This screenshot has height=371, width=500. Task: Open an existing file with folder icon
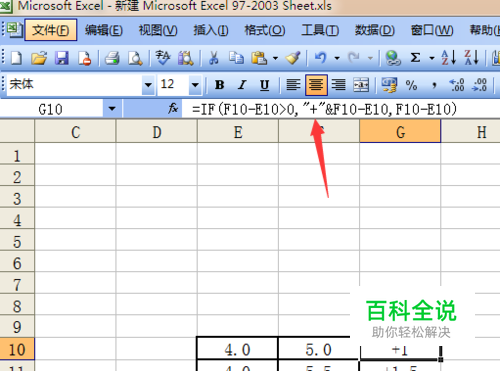point(39,58)
